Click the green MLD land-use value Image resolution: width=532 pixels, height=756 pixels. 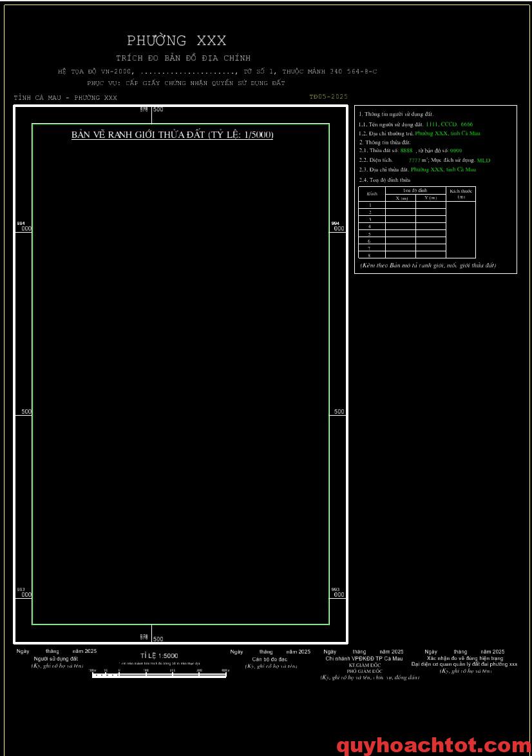(x=483, y=160)
